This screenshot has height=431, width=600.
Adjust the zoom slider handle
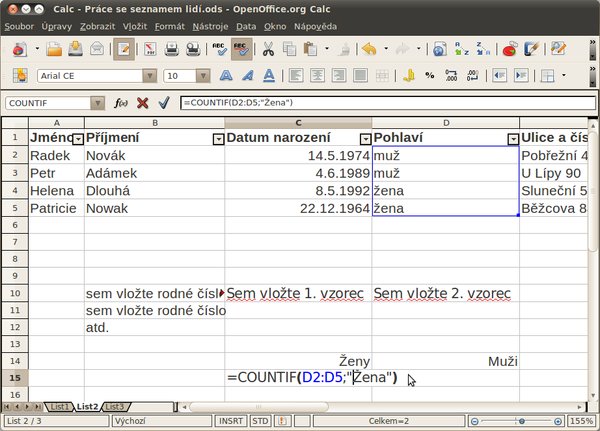[521, 421]
